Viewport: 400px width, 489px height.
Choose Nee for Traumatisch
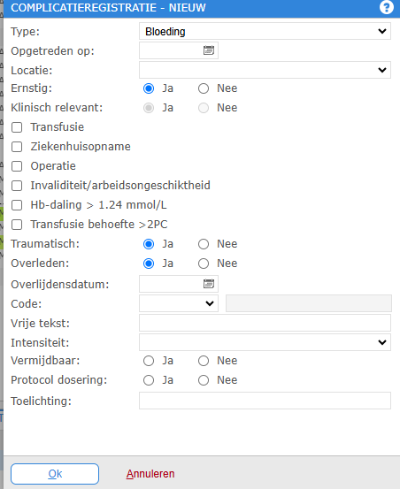[x=203, y=244]
